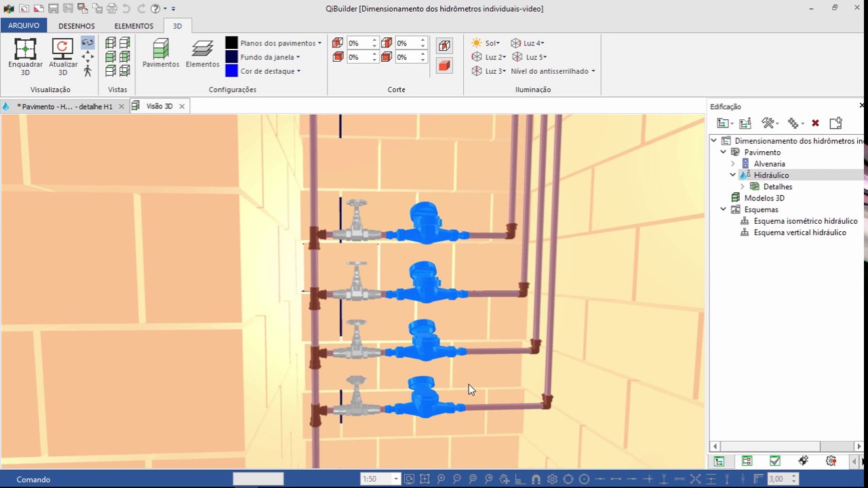
Task: Open the Fundo da janela dropdown
Action: point(270,57)
